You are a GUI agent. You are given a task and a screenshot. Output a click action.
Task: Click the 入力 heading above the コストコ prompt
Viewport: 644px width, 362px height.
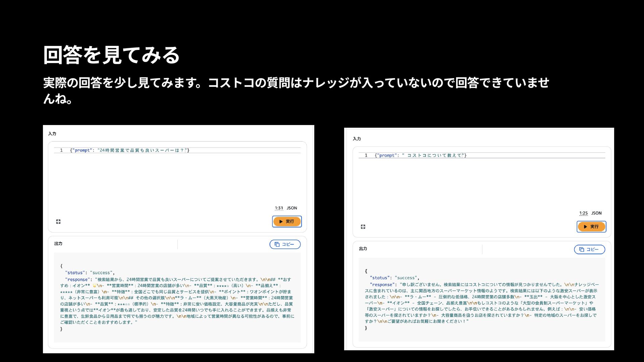coord(357,139)
